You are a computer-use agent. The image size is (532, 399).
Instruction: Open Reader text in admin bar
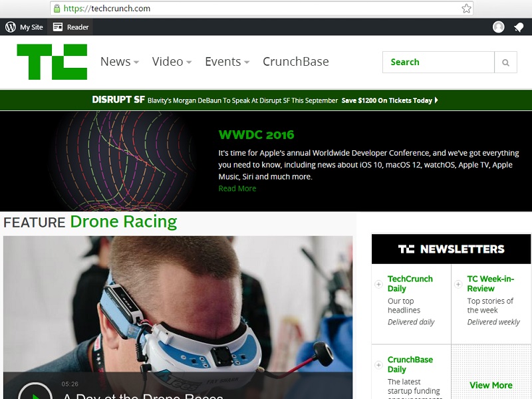(78, 27)
